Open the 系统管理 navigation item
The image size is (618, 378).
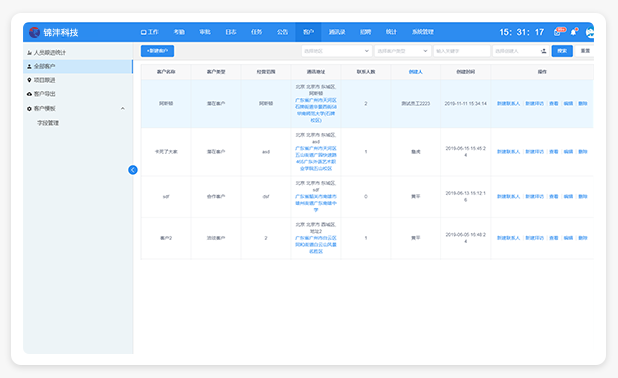pyautogui.click(x=423, y=32)
